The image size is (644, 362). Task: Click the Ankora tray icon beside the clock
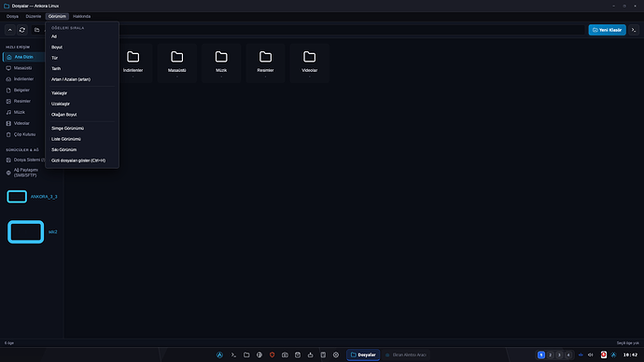pyautogui.click(x=613, y=355)
